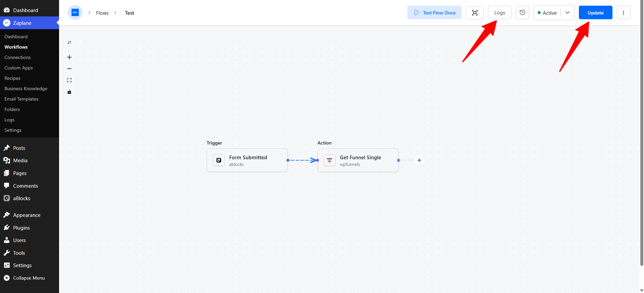Select the Form Submitted trigger node
Screen dimensions: 644x293
[247, 160]
